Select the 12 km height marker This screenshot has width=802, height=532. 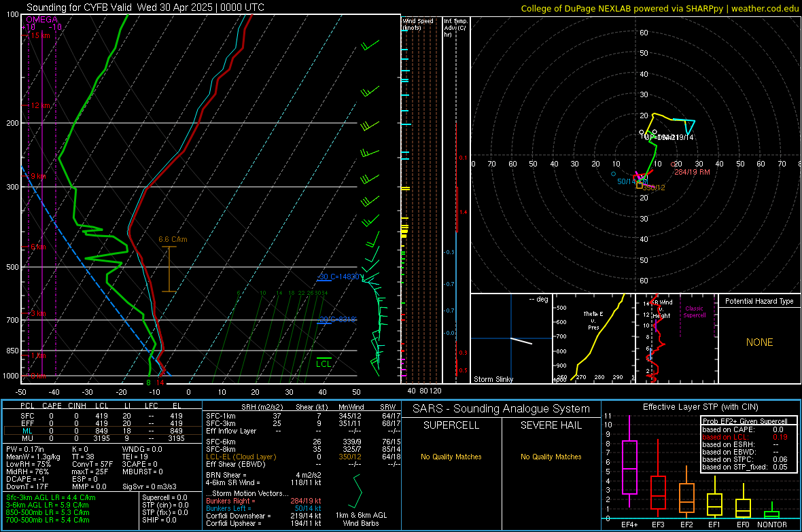coord(39,105)
